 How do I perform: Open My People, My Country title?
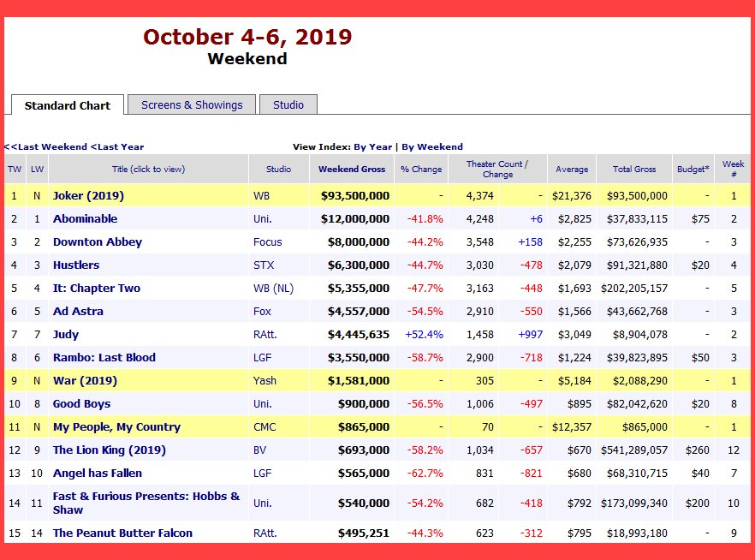[116, 426]
